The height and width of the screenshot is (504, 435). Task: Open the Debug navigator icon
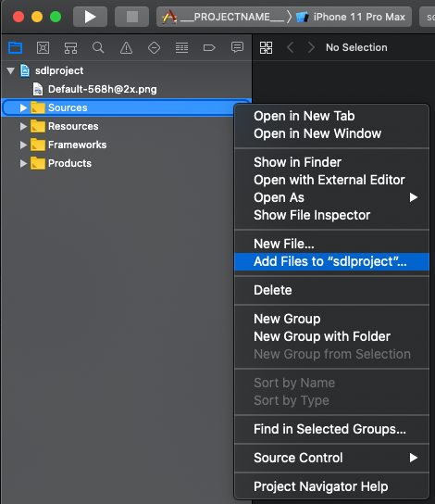(181, 48)
